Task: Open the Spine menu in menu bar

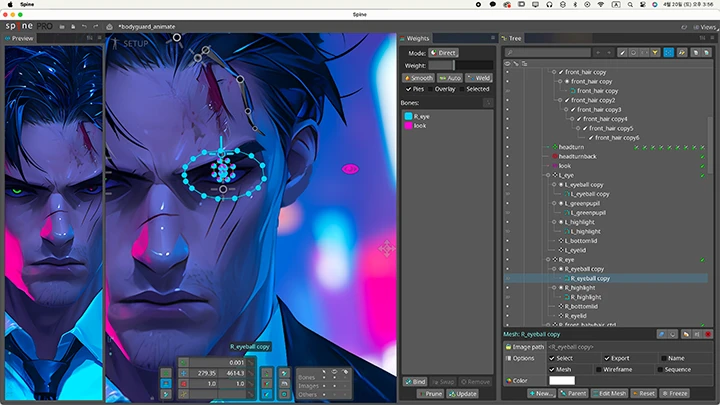Action: (27, 5)
